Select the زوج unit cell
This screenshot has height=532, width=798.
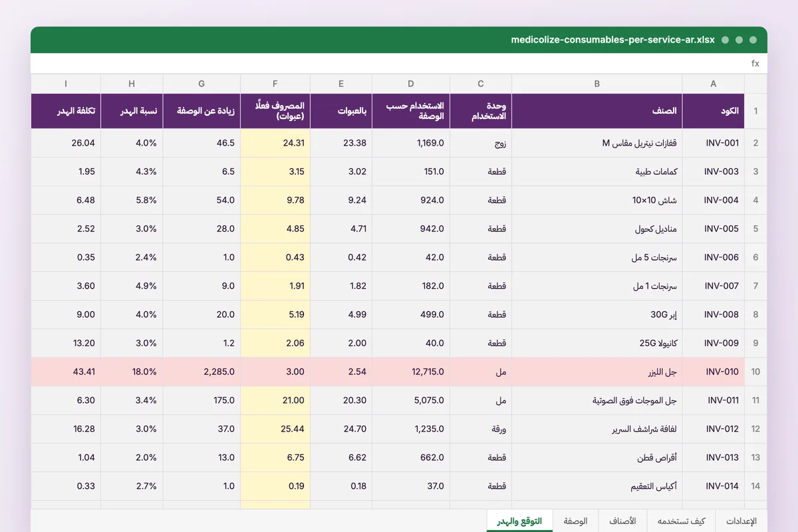pos(481,143)
